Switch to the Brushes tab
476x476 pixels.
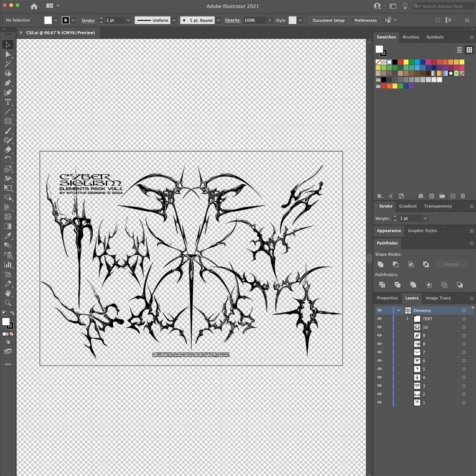411,37
